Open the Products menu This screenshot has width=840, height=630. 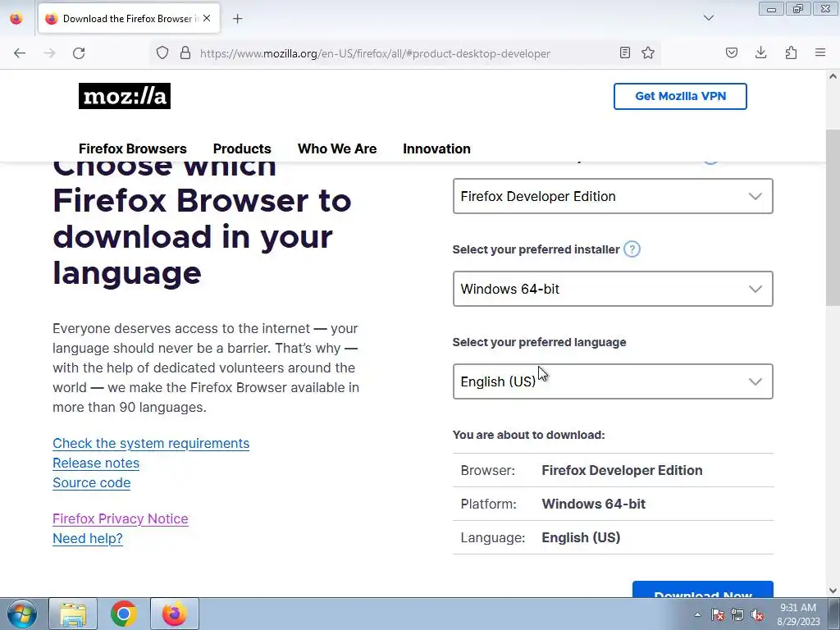(242, 148)
